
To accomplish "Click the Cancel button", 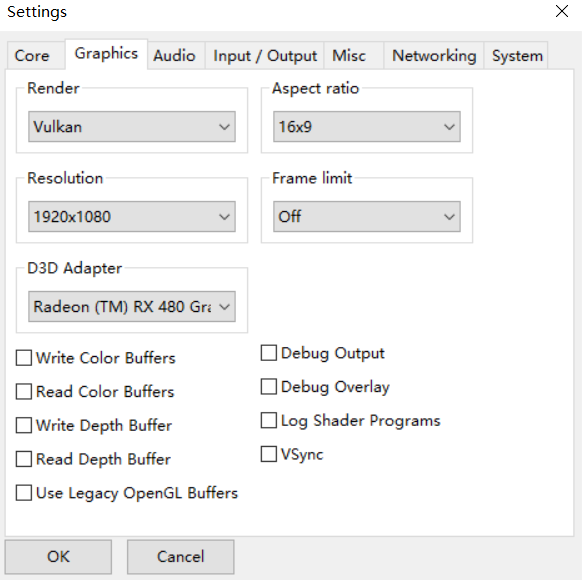I will 181,557.
